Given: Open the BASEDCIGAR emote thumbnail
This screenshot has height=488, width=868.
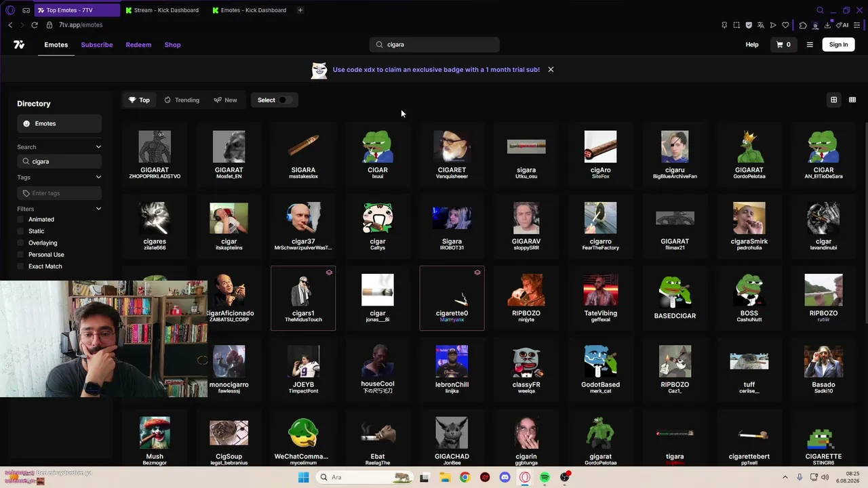Looking at the screenshot, I should pyautogui.click(x=675, y=290).
